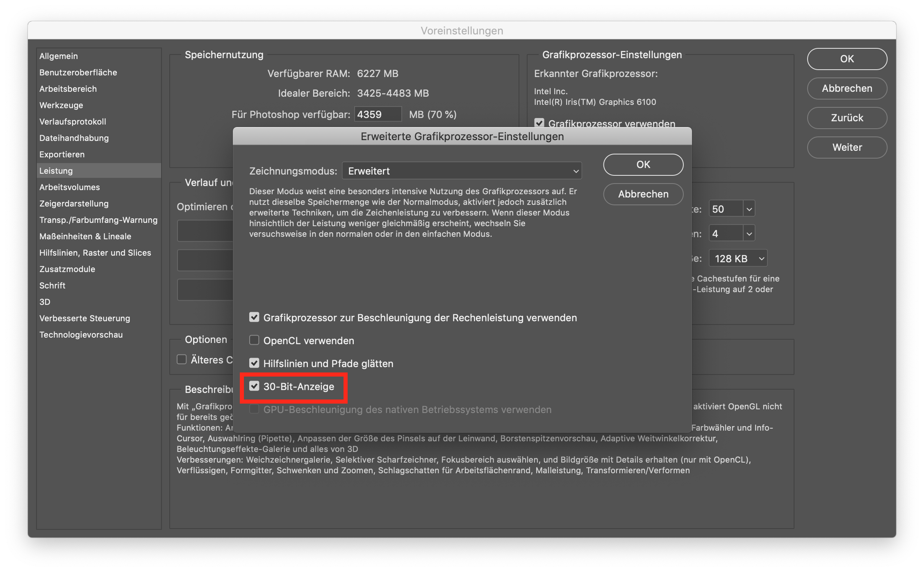Go to Technologievorschau preferences
The width and height of the screenshot is (924, 572).
81,335
